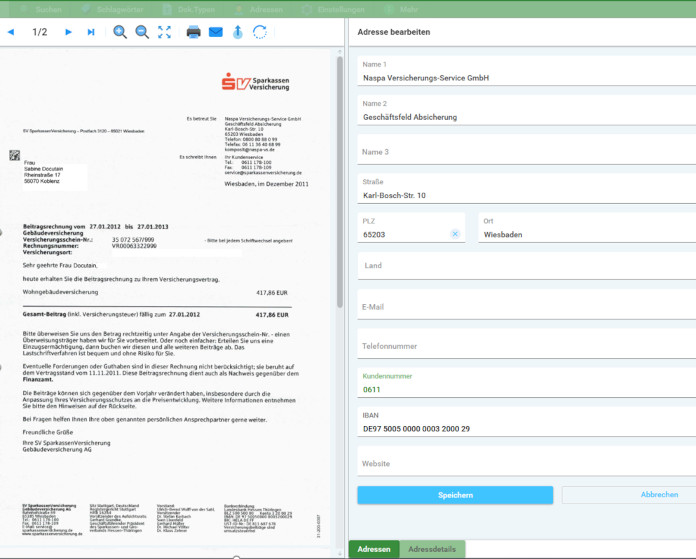Edit the Ort field Wiesbaden
The height and width of the screenshot is (559, 696).
[587, 228]
